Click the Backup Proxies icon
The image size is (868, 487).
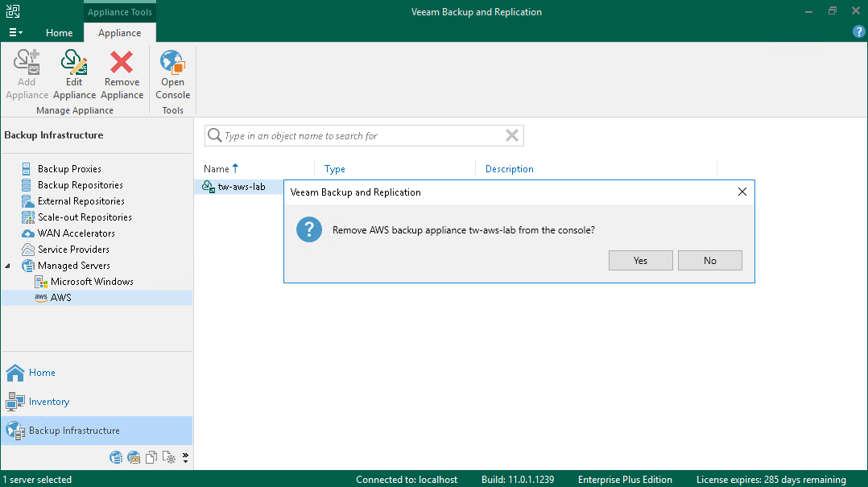[26, 169]
